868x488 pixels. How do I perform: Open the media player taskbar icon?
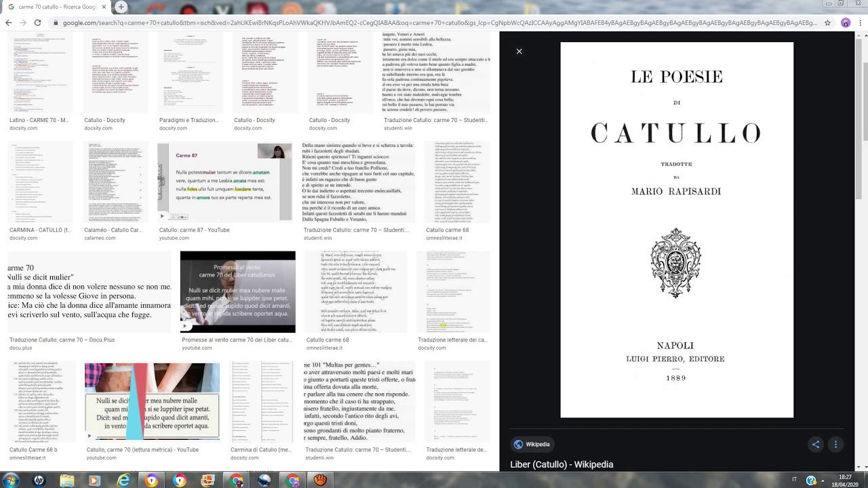tap(94, 480)
